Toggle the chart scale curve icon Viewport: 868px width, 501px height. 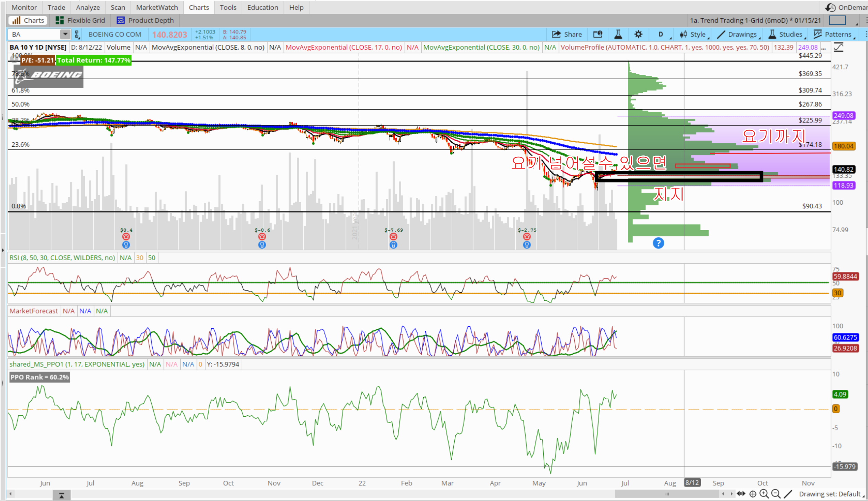[838, 47]
